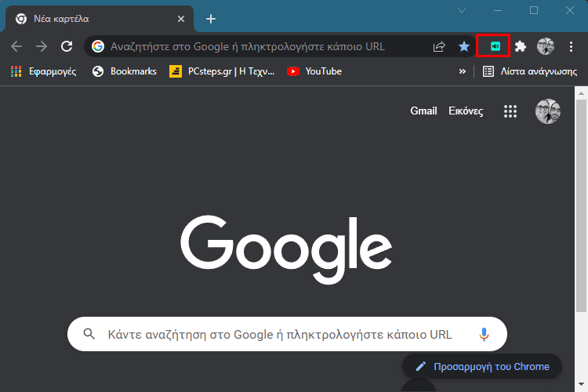Open a new tab with the plus button

pyautogui.click(x=211, y=19)
